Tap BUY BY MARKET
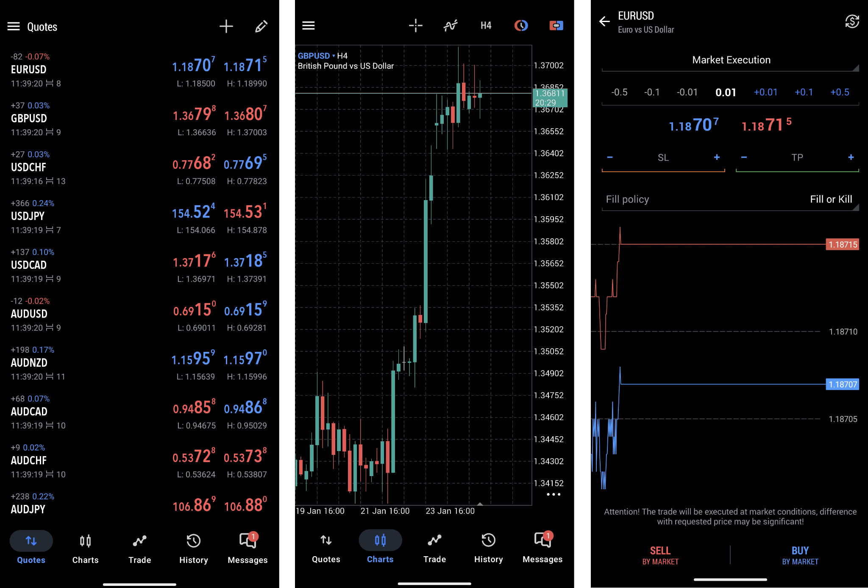Image resolution: width=868 pixels, height=588 pixels. (x=800, y=555)
